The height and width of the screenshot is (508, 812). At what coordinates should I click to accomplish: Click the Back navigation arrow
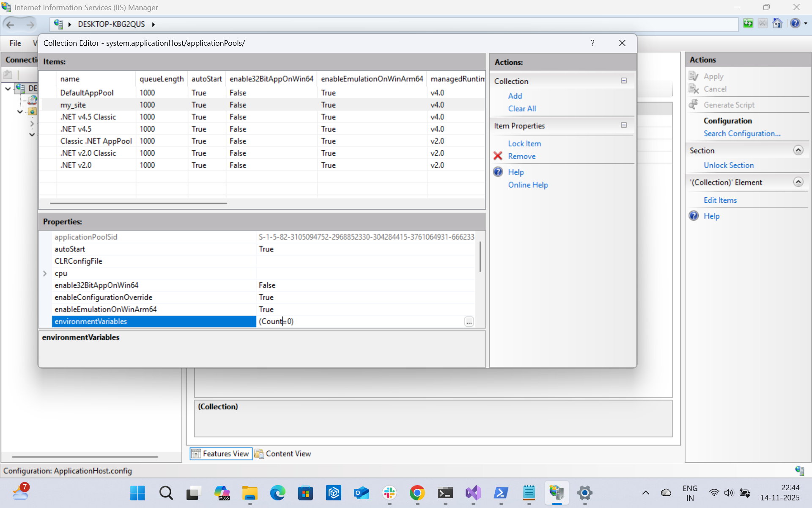[x=11, y=25]
